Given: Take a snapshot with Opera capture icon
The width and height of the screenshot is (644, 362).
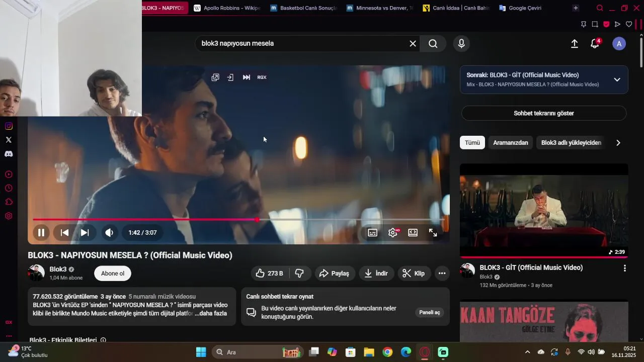Looking at the screenshot, I should point(595,24).
